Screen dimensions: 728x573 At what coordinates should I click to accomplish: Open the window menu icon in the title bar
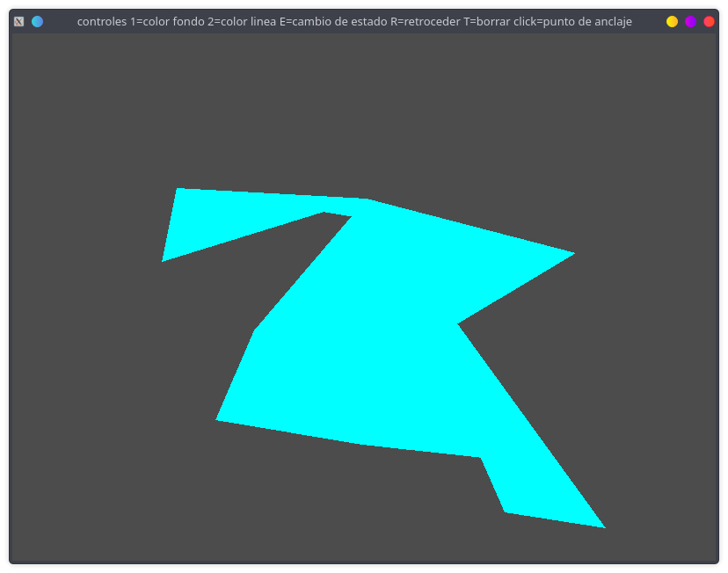tap(18, 21)
